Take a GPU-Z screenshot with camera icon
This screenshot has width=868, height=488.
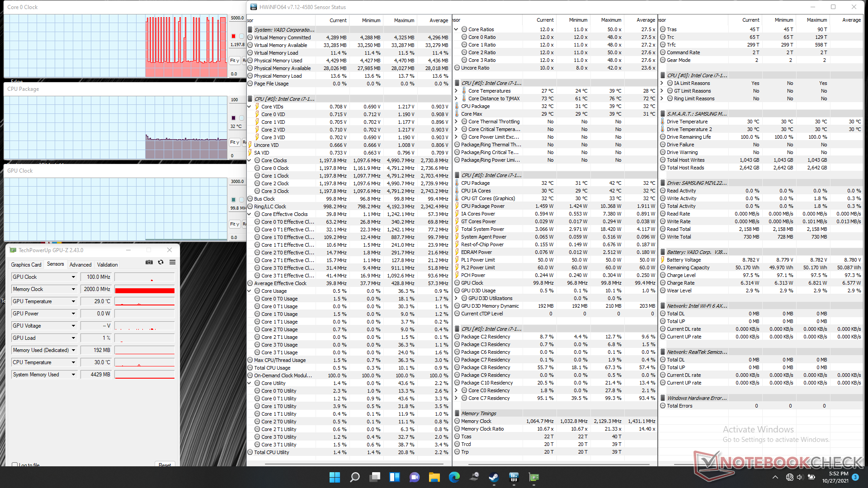(149, 262)
